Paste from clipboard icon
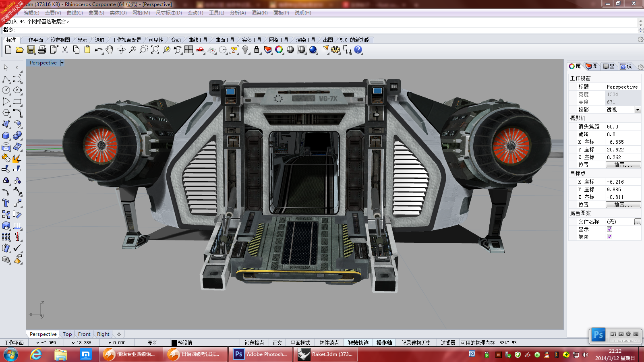Screen dimensions: 644x362 pos(87,50)
